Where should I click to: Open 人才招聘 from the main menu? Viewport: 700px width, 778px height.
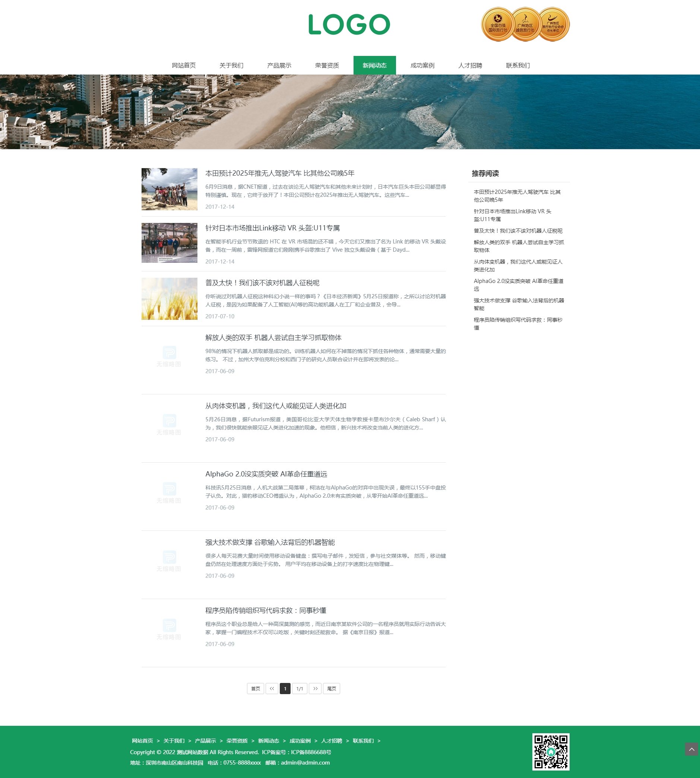click(x=470, y=65)
